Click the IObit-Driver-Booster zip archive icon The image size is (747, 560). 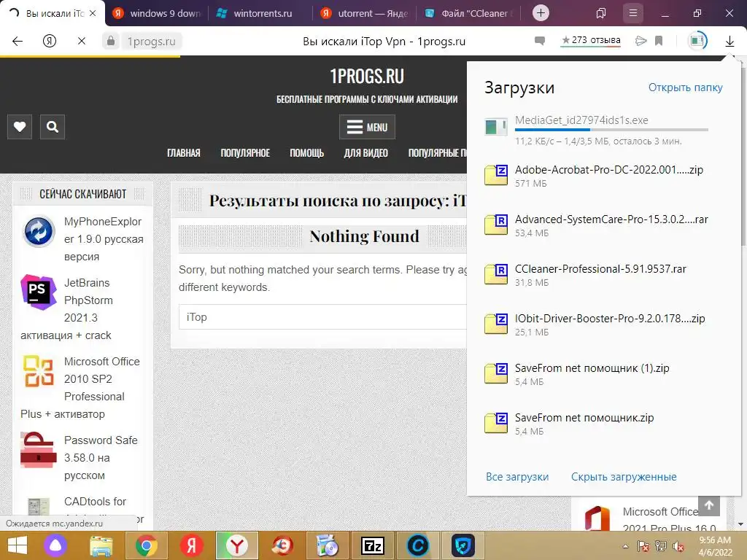496,323
